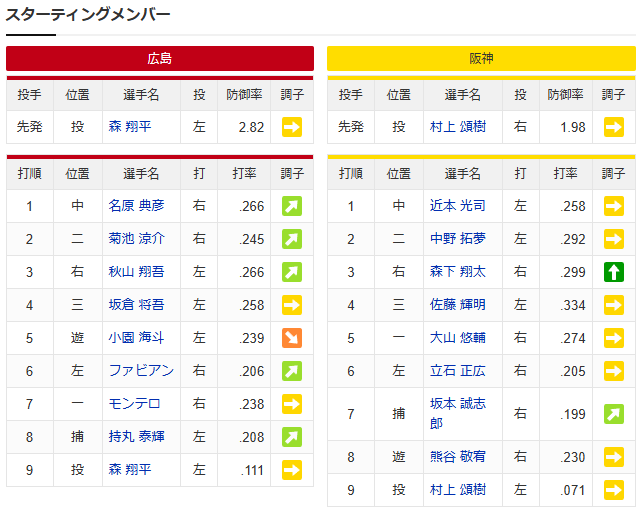Click yellow right arrow for 中野 拓夢

click(x=613, y=239)
